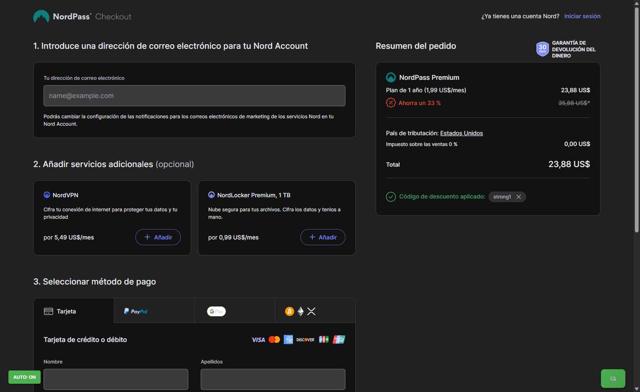Click the NordVPN service icon
640x392 pixels.
pyautogui.click(x=47, y=195)
